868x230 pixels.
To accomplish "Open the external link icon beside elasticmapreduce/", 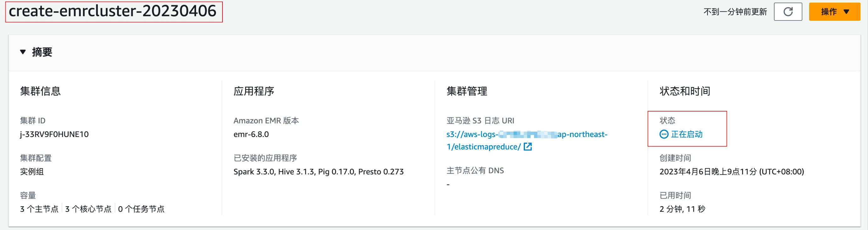I will coord(528,147).
